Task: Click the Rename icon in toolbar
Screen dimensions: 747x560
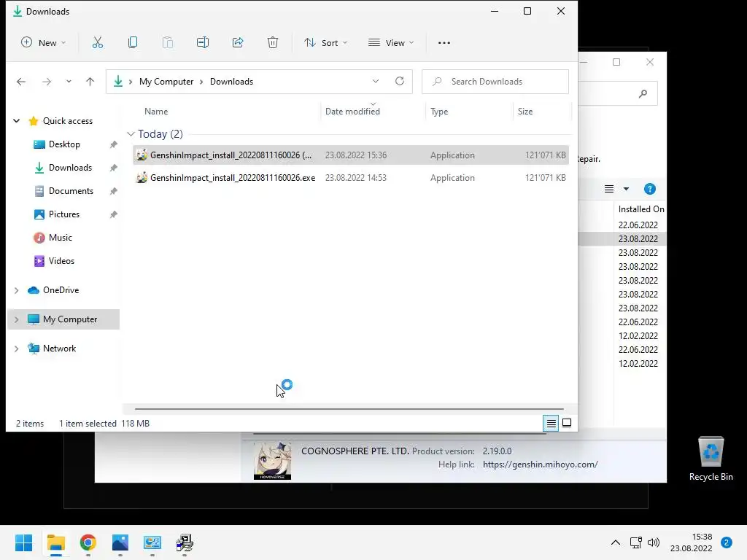Action: coord(203,43)
